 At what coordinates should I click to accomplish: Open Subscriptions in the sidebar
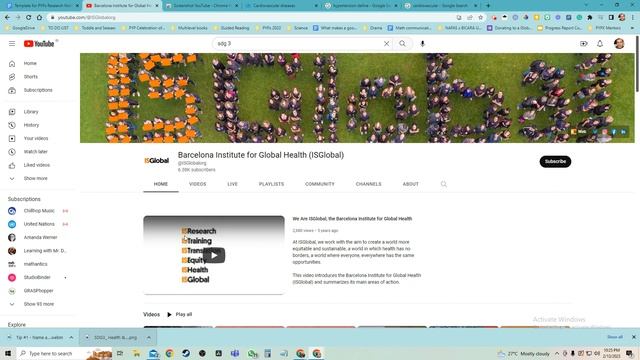point(38,90)
